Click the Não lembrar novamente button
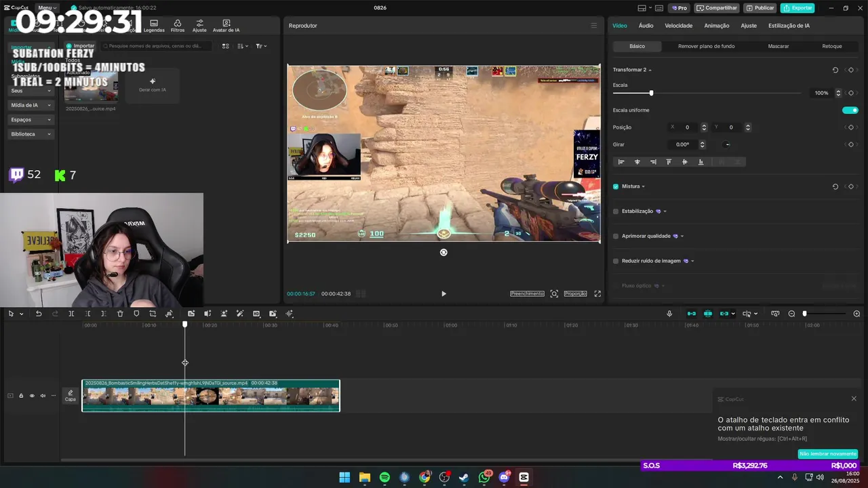Screen dimensions: 868x488 tap(827, 454)
